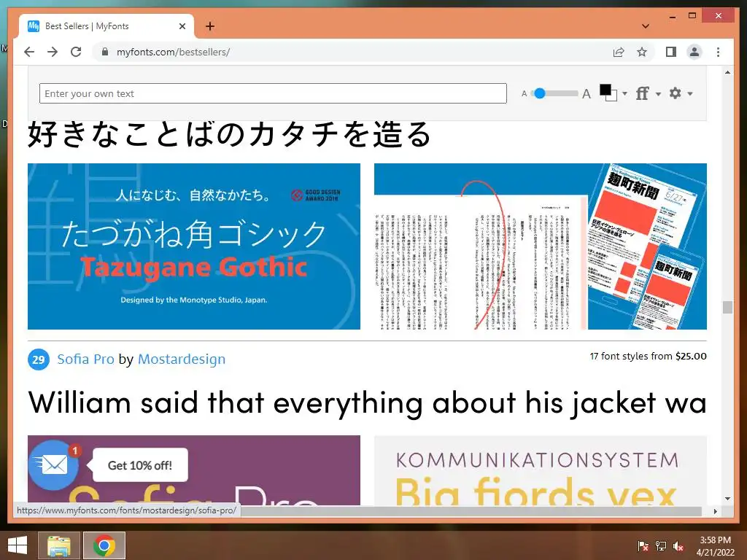Open the foreground/background color swatch

(608, 93)
